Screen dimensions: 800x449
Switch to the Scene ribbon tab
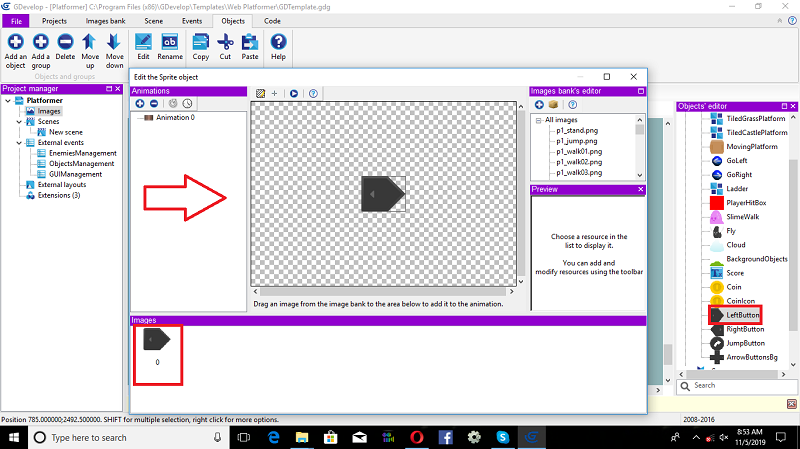click(154, 21)
